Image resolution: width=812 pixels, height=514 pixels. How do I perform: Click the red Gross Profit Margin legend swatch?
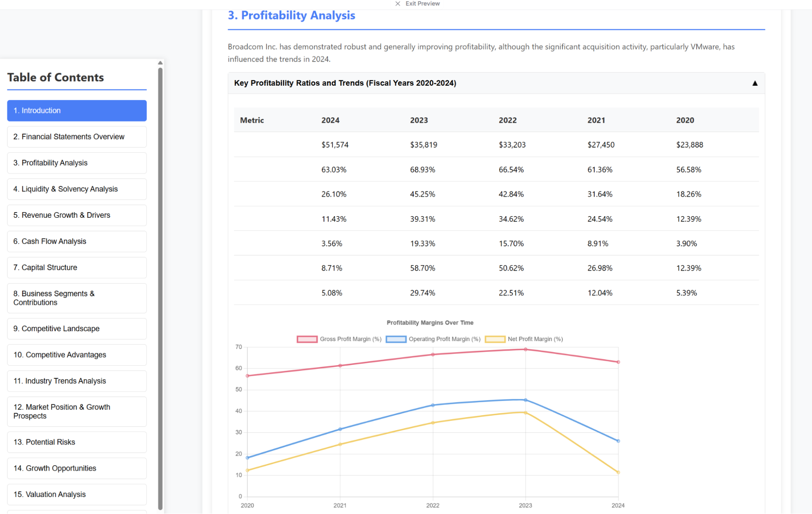coord(307,339)
